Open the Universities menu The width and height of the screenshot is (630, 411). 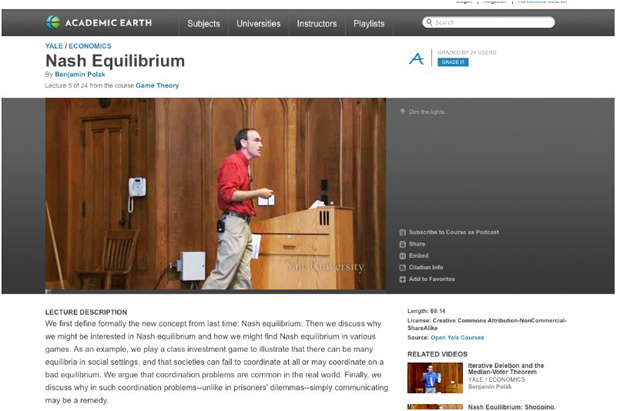(x=258, y=24)
